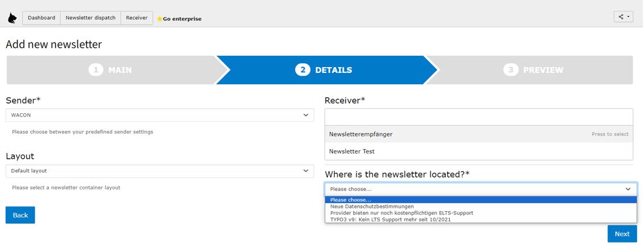
Task: Select the 'Please choose...' option
Action: [351, 200]
